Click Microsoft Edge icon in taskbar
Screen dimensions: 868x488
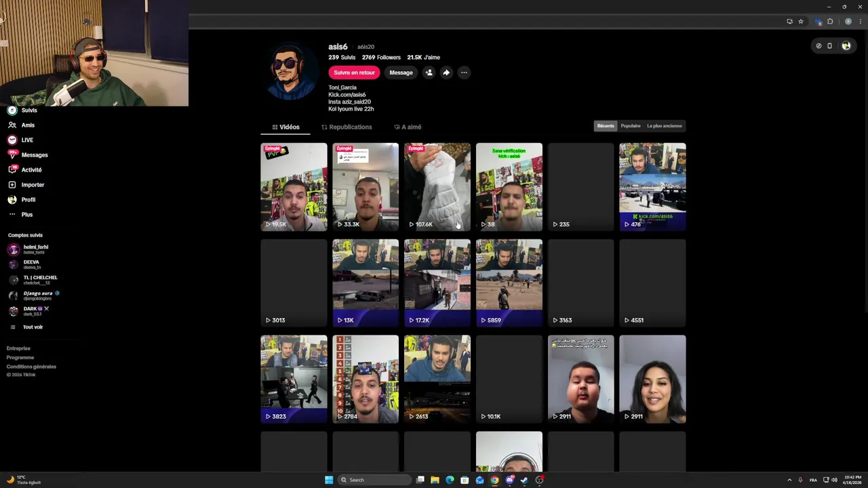pyautogui.click(x=450, y=480)
